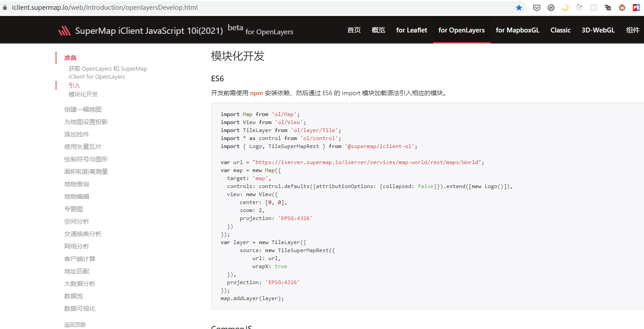
Task: Click the bold npm link in description
Action: (256, 93)
